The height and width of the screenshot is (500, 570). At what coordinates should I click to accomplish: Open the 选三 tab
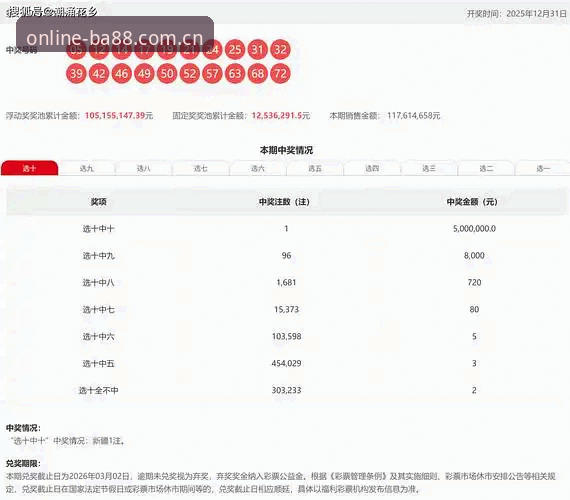click(429, 168)
